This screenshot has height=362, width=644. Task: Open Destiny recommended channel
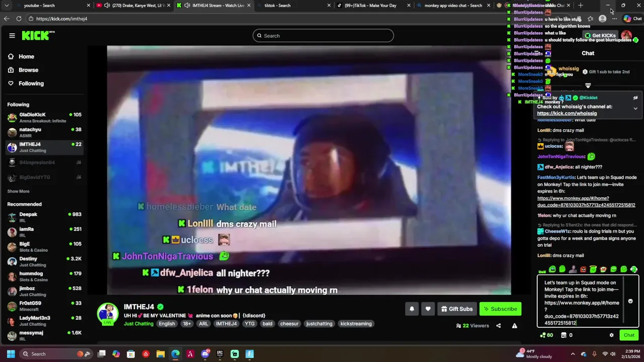tap(44, 261)
